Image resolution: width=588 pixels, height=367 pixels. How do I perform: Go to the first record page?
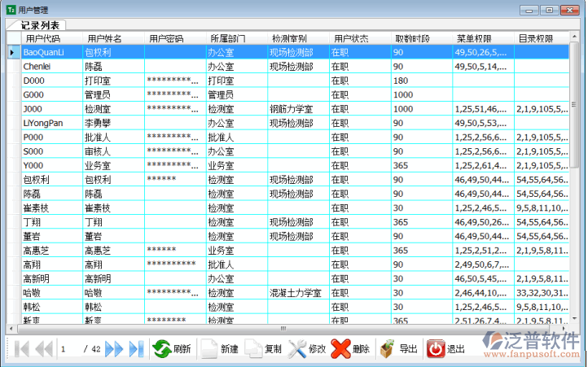(22, 348)
